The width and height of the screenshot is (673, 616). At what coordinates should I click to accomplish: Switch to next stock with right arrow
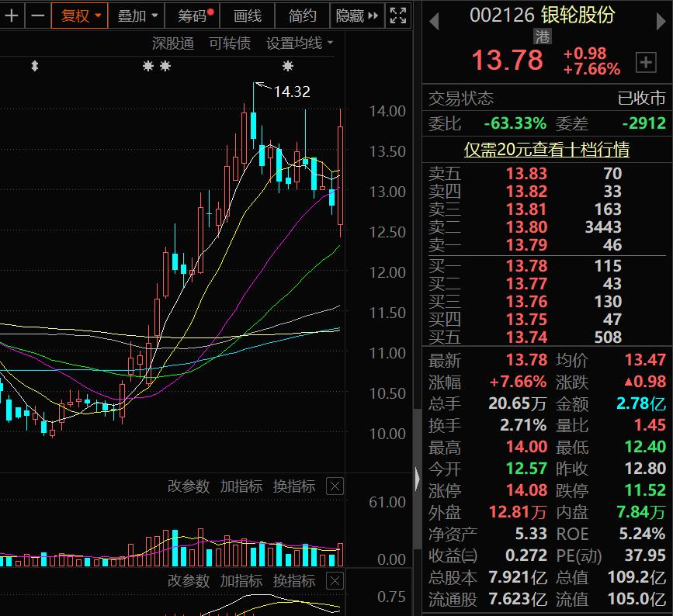coord(659,22)
